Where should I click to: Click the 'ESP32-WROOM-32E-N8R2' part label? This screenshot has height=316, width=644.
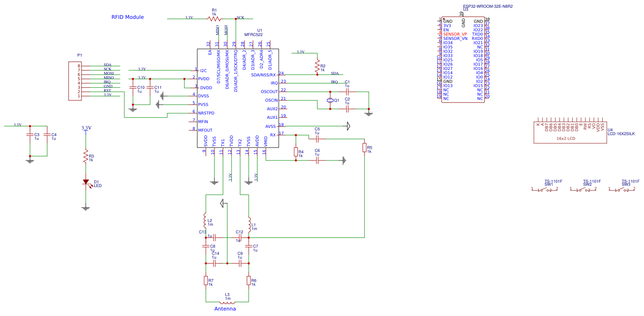[x=488, y=6]
